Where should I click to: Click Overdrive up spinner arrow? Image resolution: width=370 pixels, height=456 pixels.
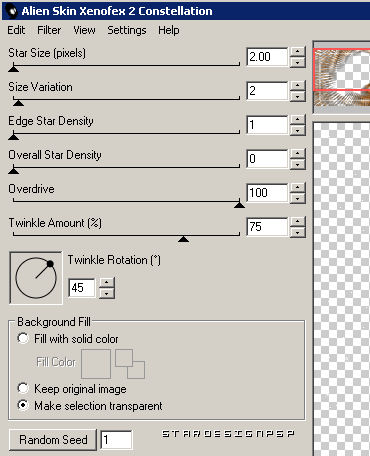pyautogui.click(x=297, y=188)
